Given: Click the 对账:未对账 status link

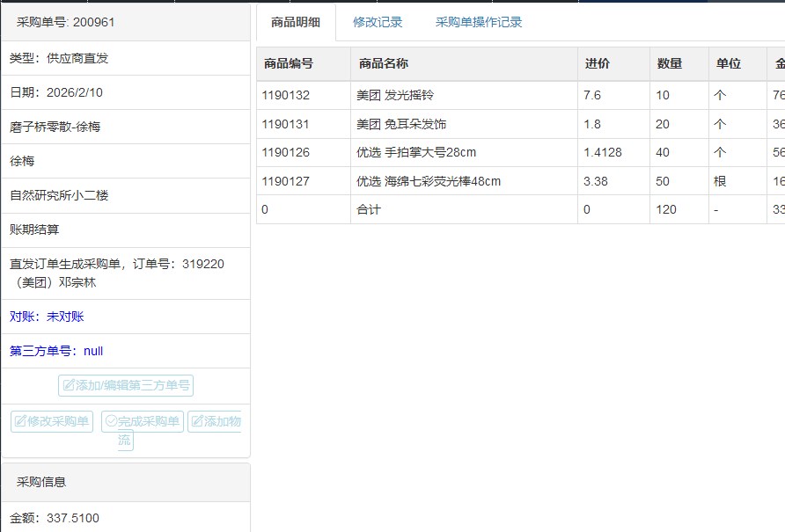Looking at the screenshot, I should [x=47, y=317].
